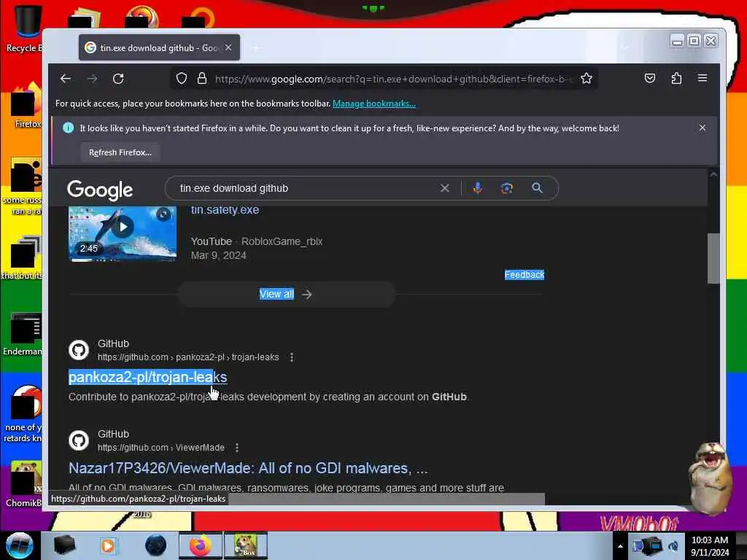
Task: View site info via the padlock icon
Action: tap(202, 78)
